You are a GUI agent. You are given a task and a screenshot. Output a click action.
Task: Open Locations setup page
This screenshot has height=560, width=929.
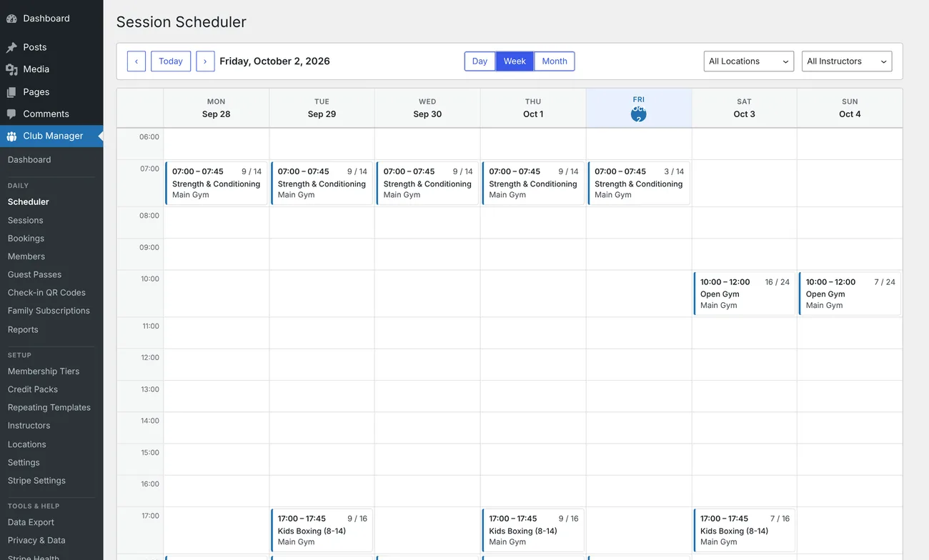pos(27,444)
